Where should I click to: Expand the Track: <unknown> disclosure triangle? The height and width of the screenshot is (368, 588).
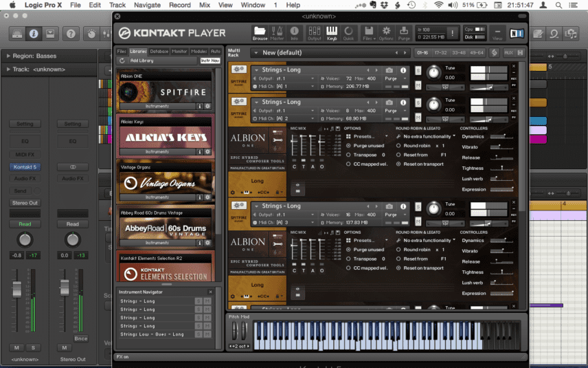click(x=8, y=69)
